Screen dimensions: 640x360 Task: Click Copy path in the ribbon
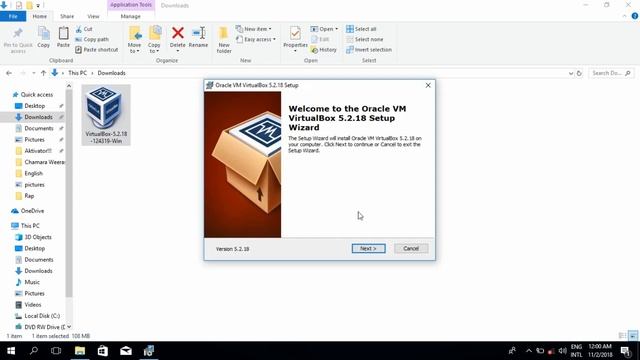[x=92, y=39]
